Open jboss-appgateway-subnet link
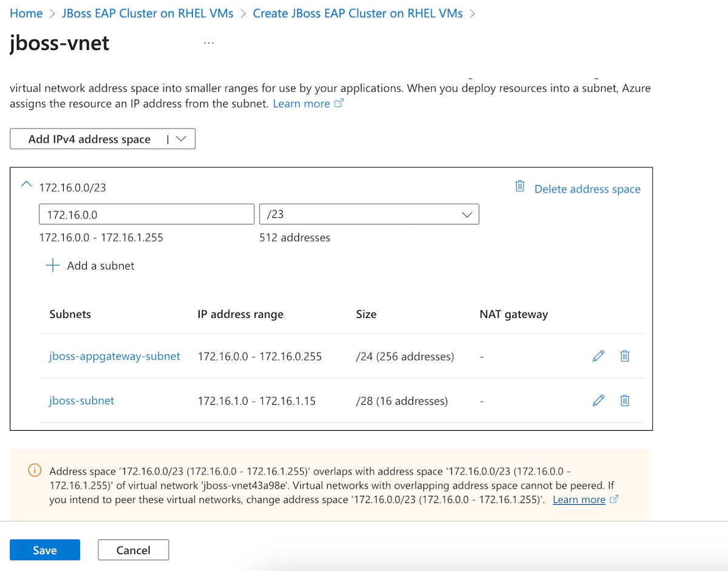 115,356
